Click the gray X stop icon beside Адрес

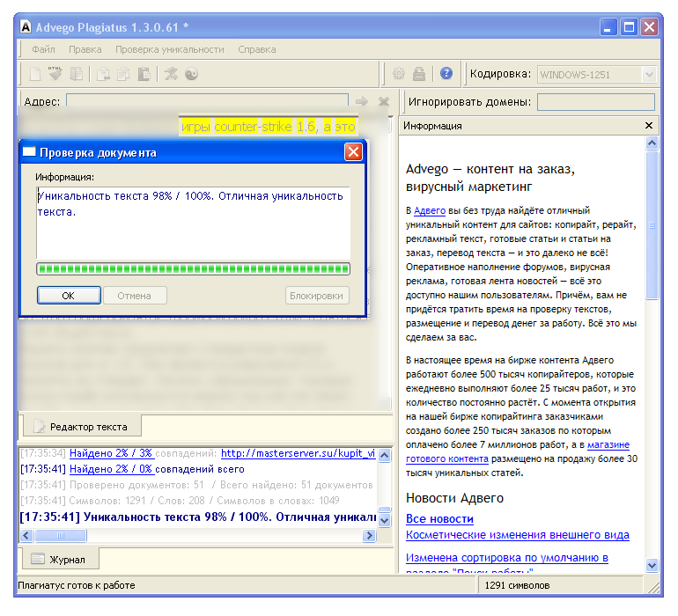click(384, 101)
